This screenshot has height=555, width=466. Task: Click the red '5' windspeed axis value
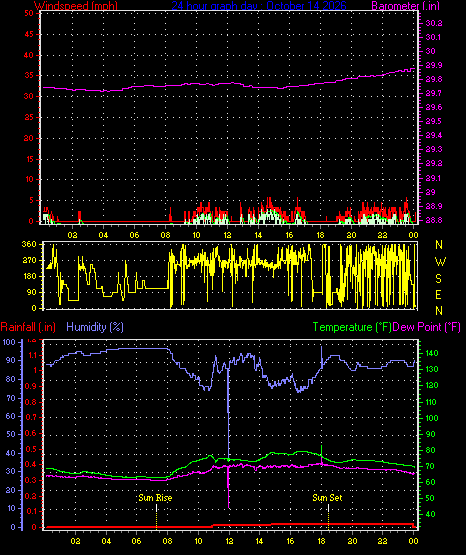(31, 200)
